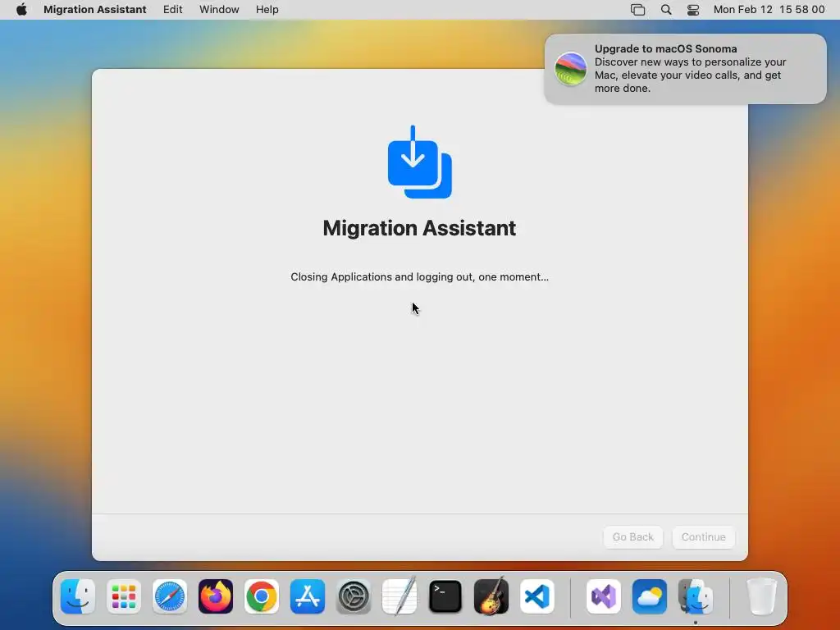Open Visual Studio purple icon in Dock
Image resolution: width=840 pixels, height=630 pixels.
(x=604, y=596)
